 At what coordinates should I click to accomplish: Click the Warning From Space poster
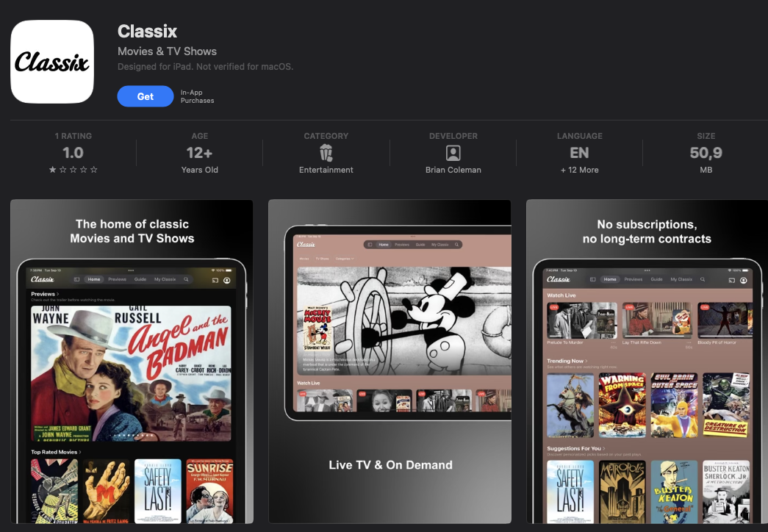(622, 406)
